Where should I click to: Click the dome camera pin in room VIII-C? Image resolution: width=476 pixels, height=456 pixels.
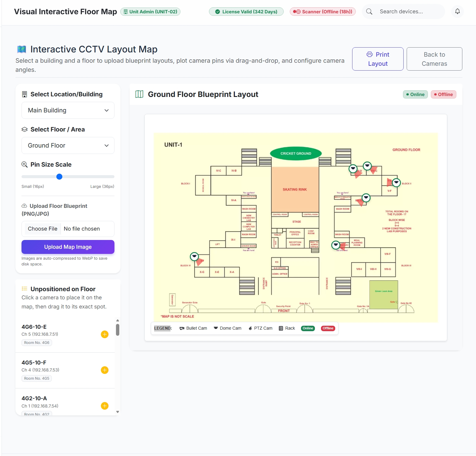(367, 166)
